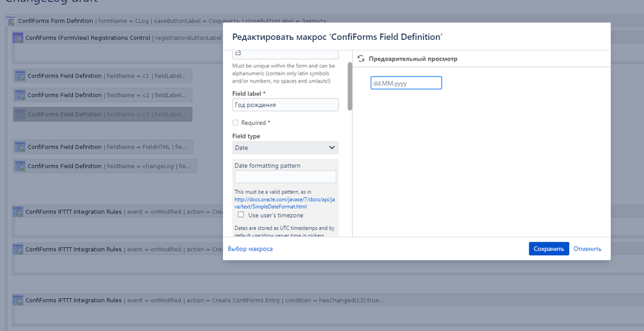644x331 pixels.
Task: Click the Registrations Control macro icon
Action: 18,38
